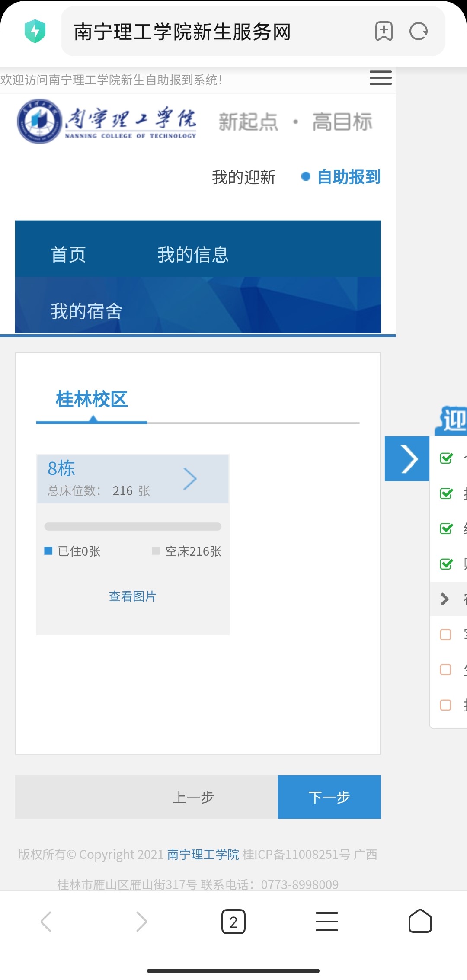Add page to bookmarks icon
Screen dimensions: 467x980
tap(384, 31)
